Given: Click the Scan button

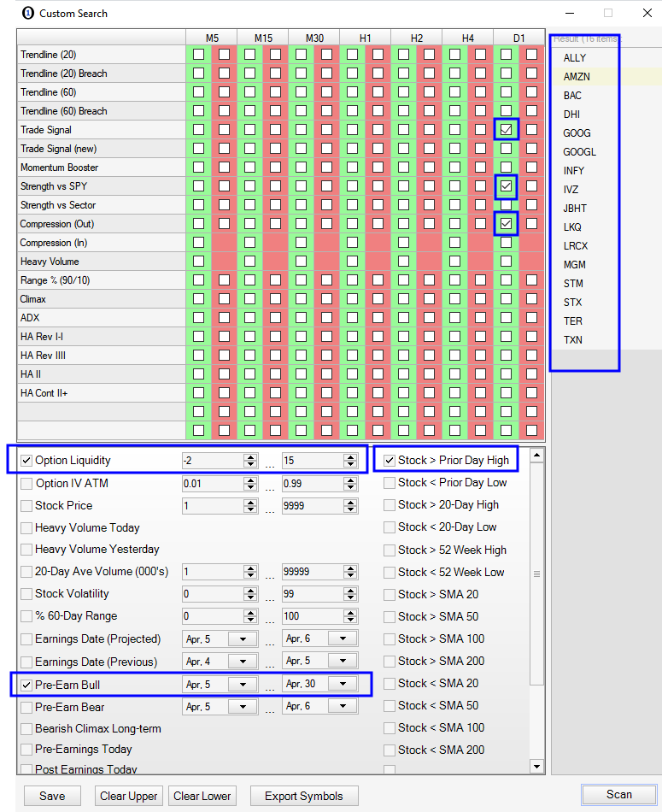Looking at the screenshot, I should tap(618, 794).
